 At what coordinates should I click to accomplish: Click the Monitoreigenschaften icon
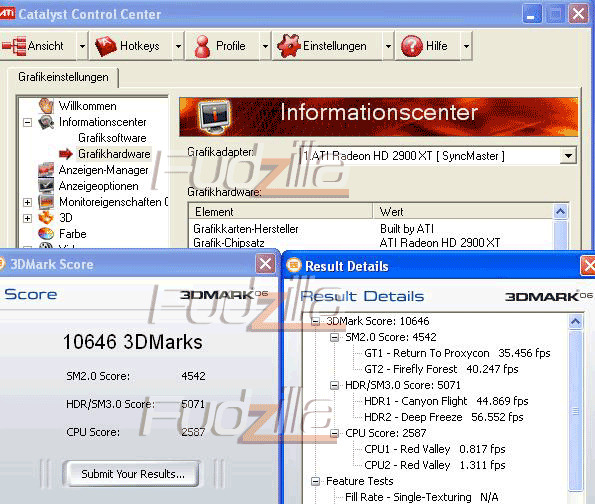click(46, 202)
